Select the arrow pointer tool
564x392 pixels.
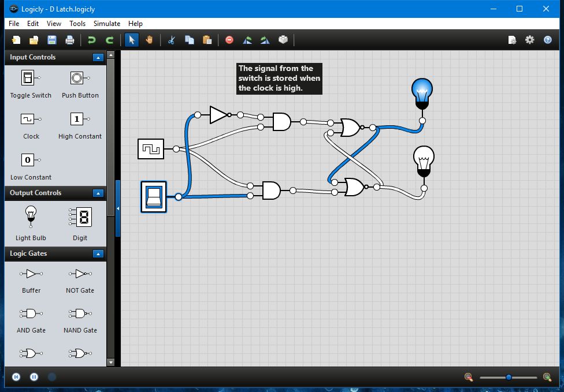[x=132, y=39]
